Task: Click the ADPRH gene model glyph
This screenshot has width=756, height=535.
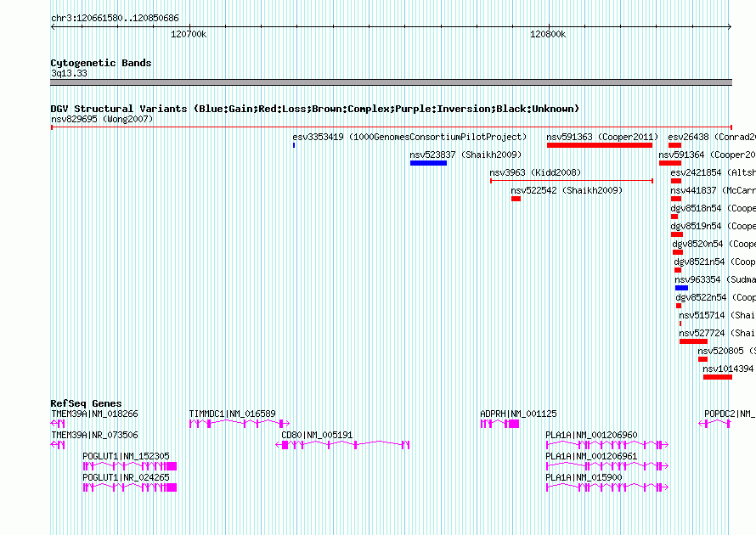Action: click(x=499, y=424)
